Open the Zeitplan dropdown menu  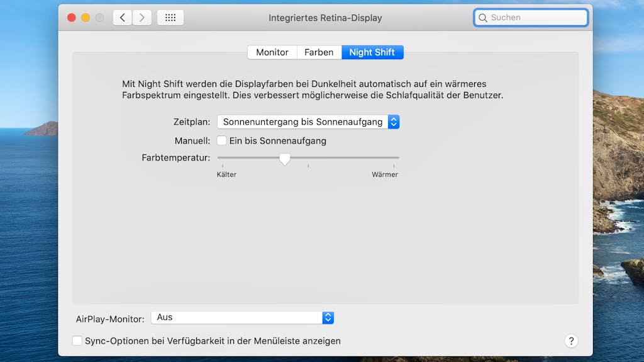(308, 122)
